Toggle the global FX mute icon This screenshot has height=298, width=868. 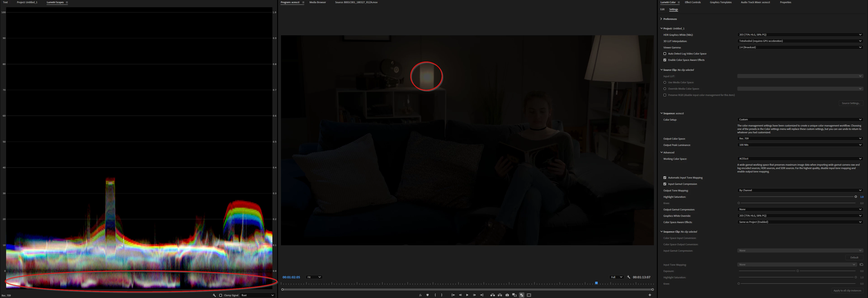coord(420,295)
